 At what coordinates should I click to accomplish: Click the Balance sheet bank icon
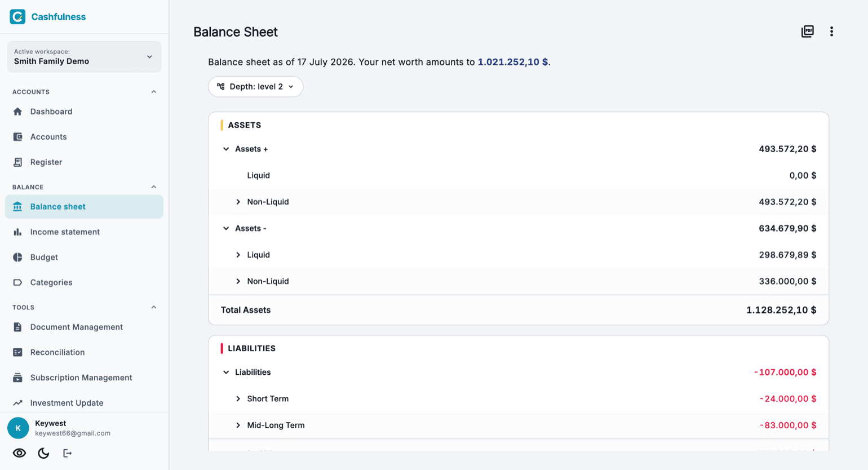coord(17,207)
